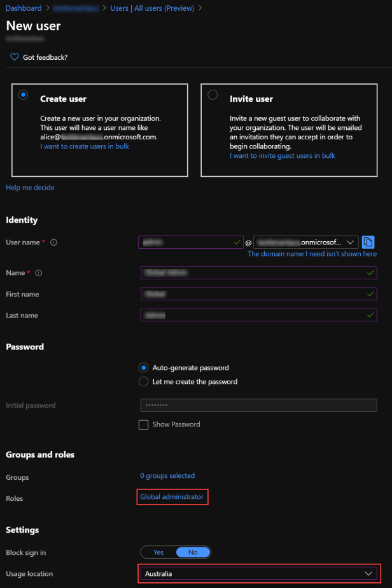Click into the Last name field
Image resolution: width=392 pixels, height=588 pixels.
[x=258, y=315]
